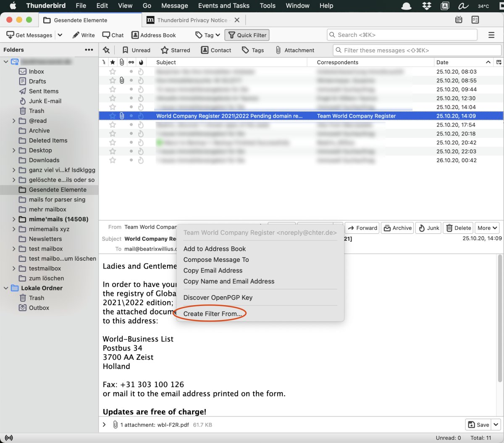Screen dimensions: 504x443
Task: Open the column picker icon
Action: coord(499,62)
